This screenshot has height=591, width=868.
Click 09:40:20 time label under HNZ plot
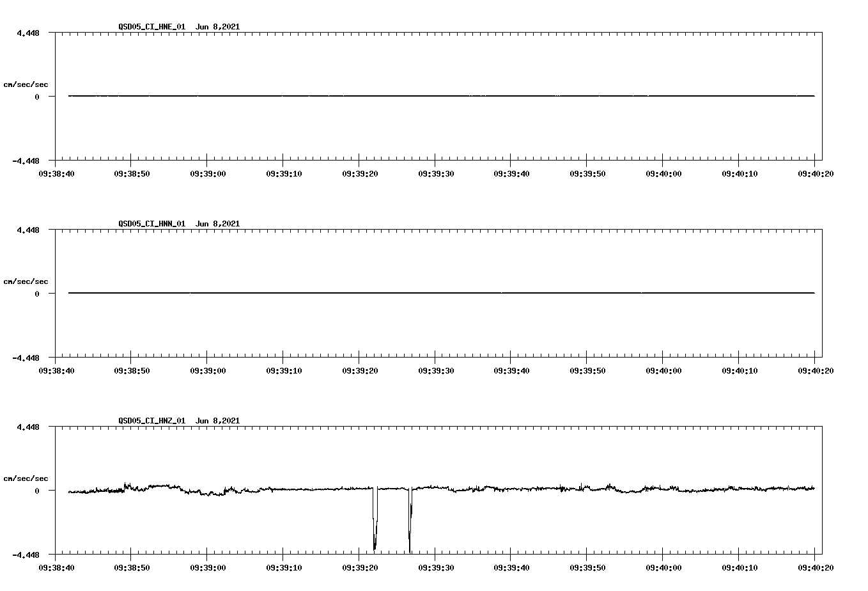point(815,567)
